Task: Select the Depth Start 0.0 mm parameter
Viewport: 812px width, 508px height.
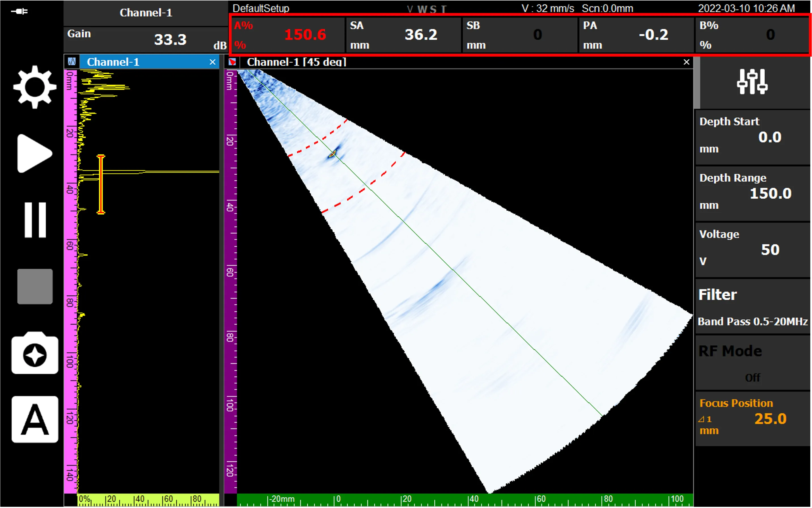Action: coord(752,137)
